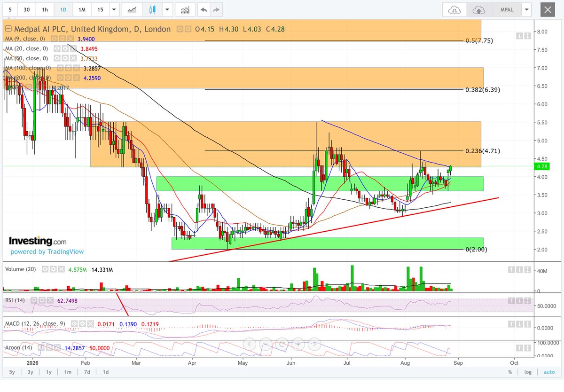Toggle visibility of MA (100) indicator
Image resolution: width=564 pixels, height=392 pixels.
click(x=60, y=68)
